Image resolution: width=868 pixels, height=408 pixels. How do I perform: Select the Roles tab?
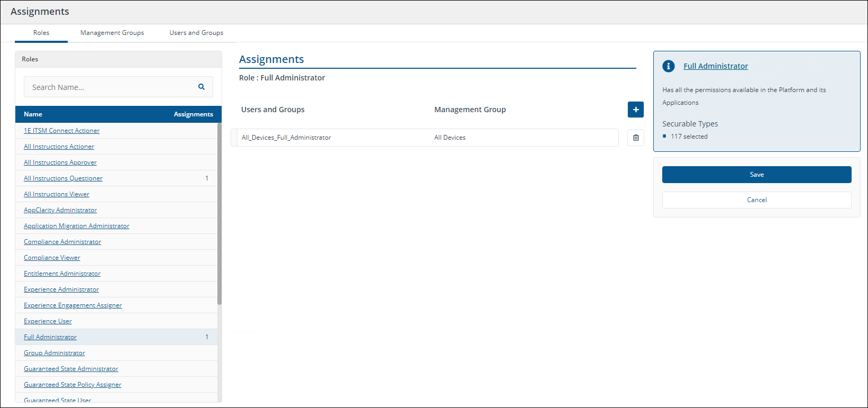click(x=41, y=33)
